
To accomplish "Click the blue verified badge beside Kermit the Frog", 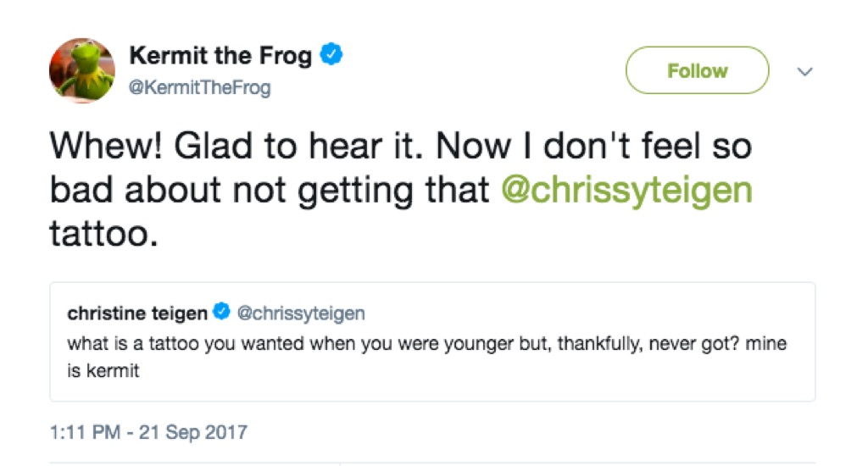I will [331, 57].
